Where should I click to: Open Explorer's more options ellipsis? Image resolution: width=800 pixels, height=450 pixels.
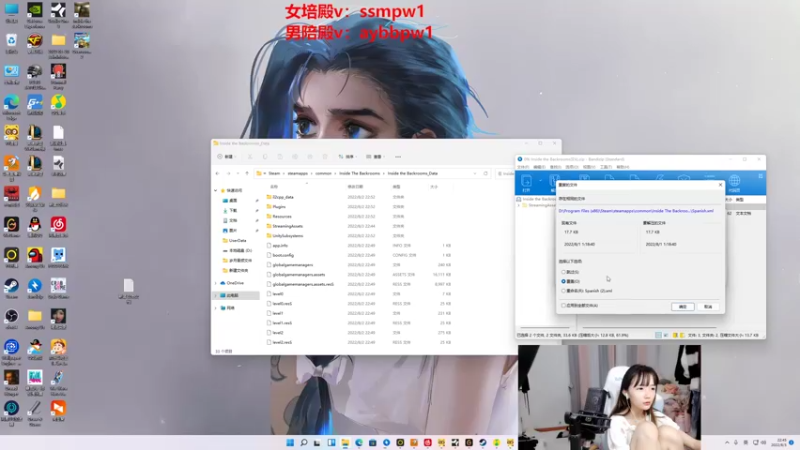[398, 157]
